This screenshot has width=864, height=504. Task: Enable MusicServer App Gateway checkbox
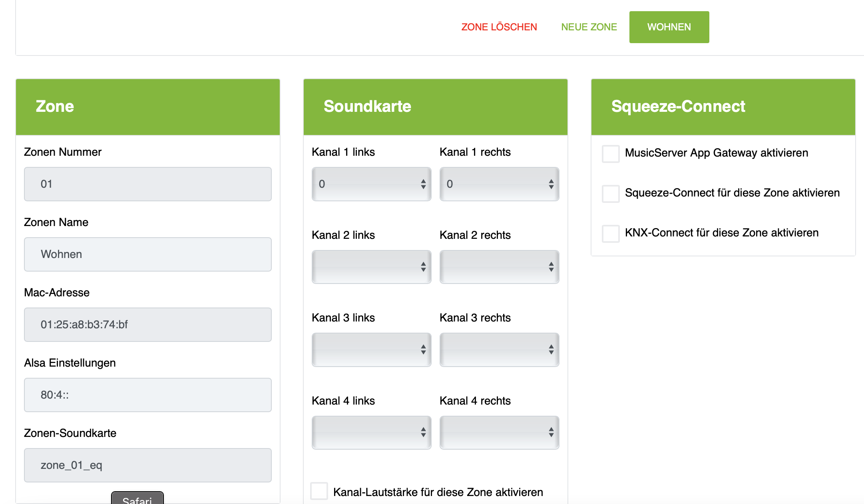coord(611,154)
